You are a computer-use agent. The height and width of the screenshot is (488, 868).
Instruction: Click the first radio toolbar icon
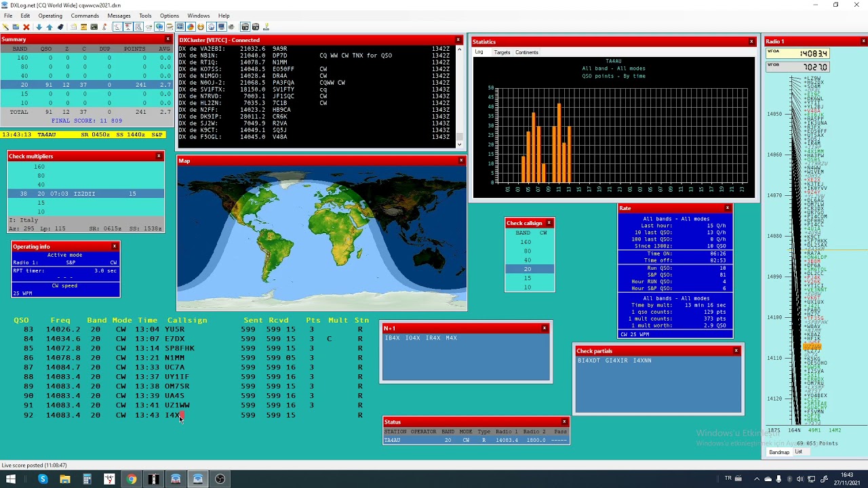click(245, 27)
